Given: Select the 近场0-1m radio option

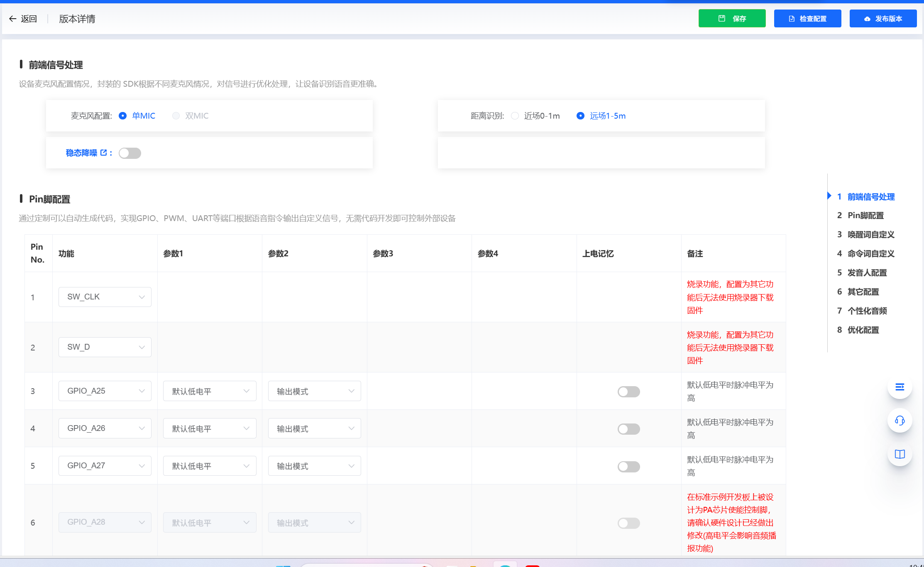Looking at the screenshot, I should coord(515,116).
